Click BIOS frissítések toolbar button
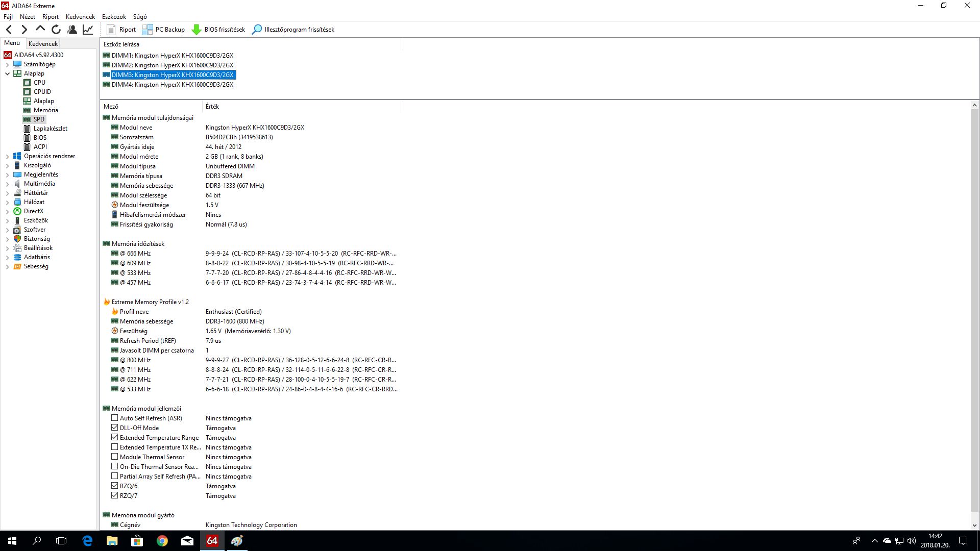 click(x=218, y=30)
